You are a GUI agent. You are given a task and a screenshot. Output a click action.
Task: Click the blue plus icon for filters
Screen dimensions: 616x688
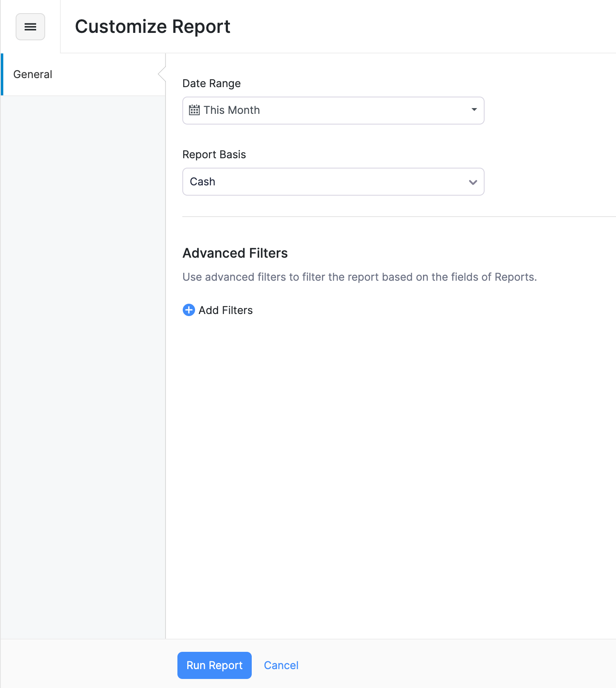click(x=189, y=310)
